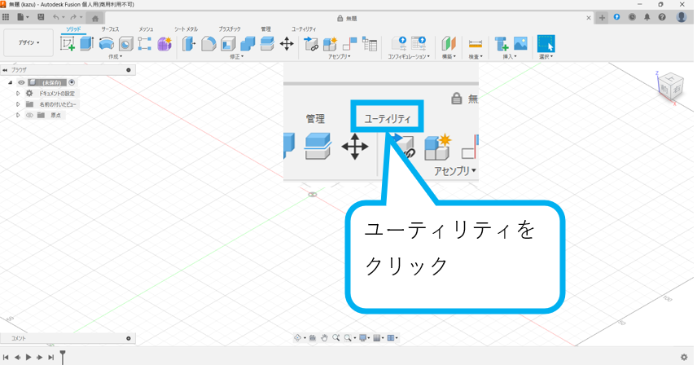Click the Insert Canvas image icon
Viewport: 698px width, 365px height.
(520, 44)
